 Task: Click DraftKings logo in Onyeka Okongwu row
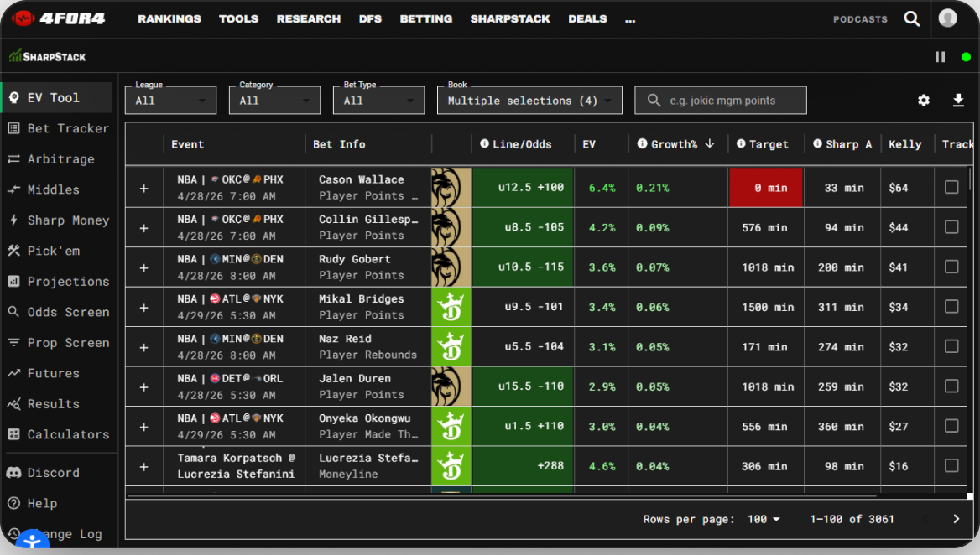(x=451, y=427)
